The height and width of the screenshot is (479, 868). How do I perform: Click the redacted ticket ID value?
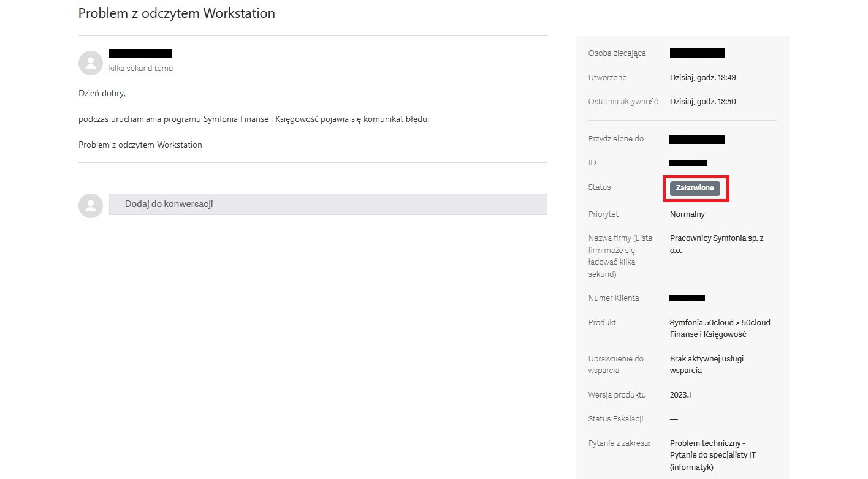[688, 163]
